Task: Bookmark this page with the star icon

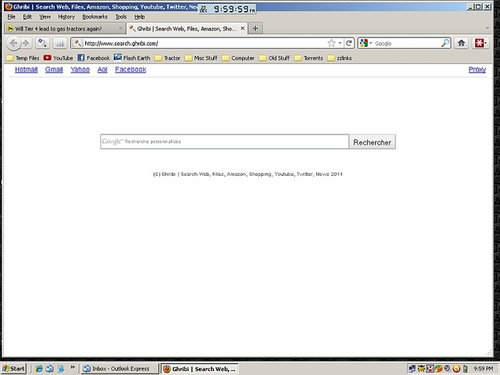Action: [331, 43]
